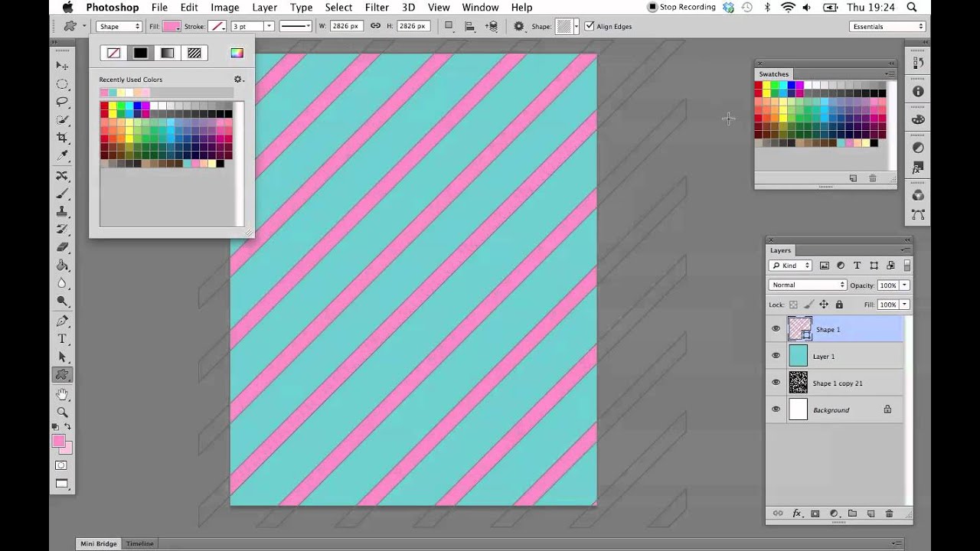Hide the Shape 1 layer
The width and height of the screenshot is (980, 551).
click(776, 329)
